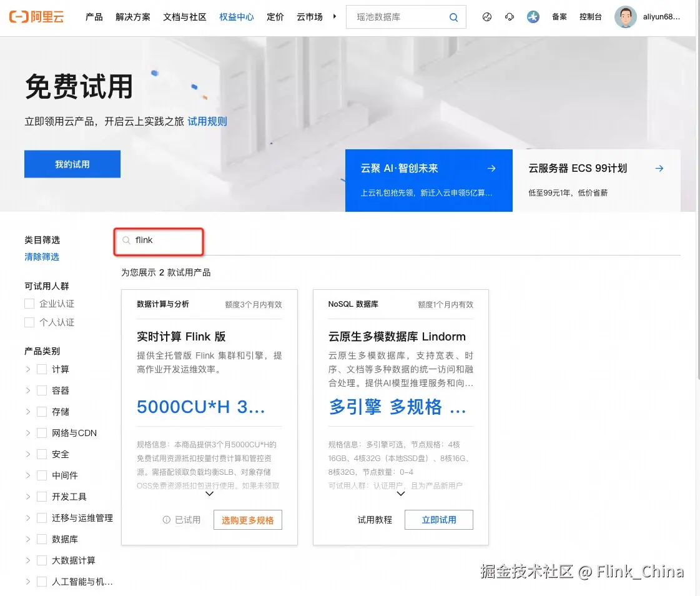Tick the 安全 category checkbox

coord(42,454)
